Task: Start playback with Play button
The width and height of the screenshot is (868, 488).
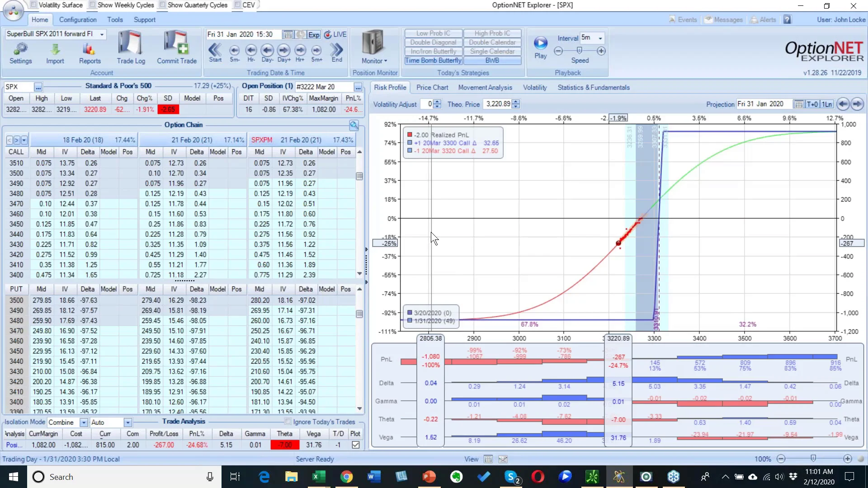Action: [540, 47]
